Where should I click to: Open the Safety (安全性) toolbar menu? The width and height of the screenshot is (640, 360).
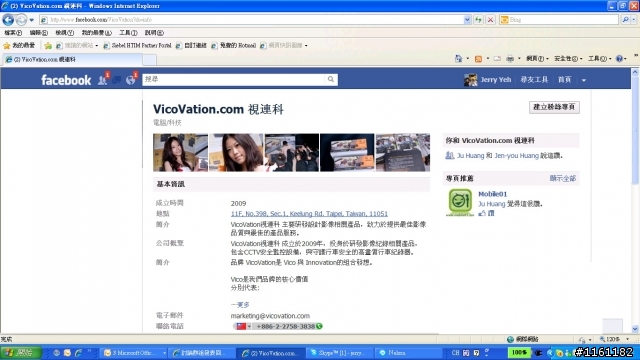tap(568, 59)
